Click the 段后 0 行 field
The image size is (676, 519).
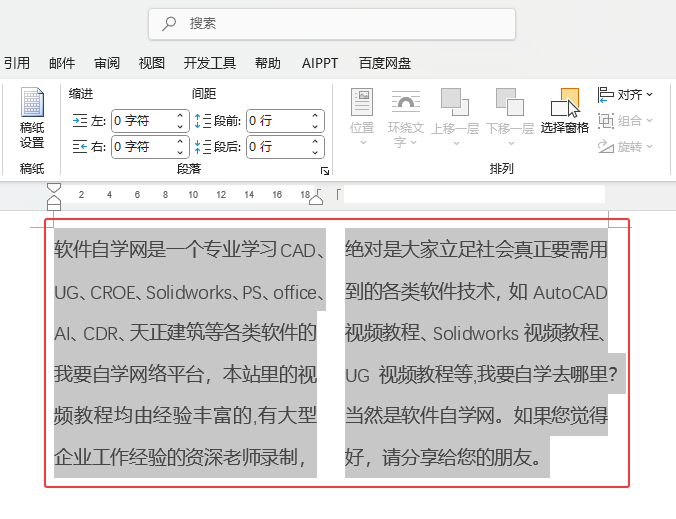(285, 147)
